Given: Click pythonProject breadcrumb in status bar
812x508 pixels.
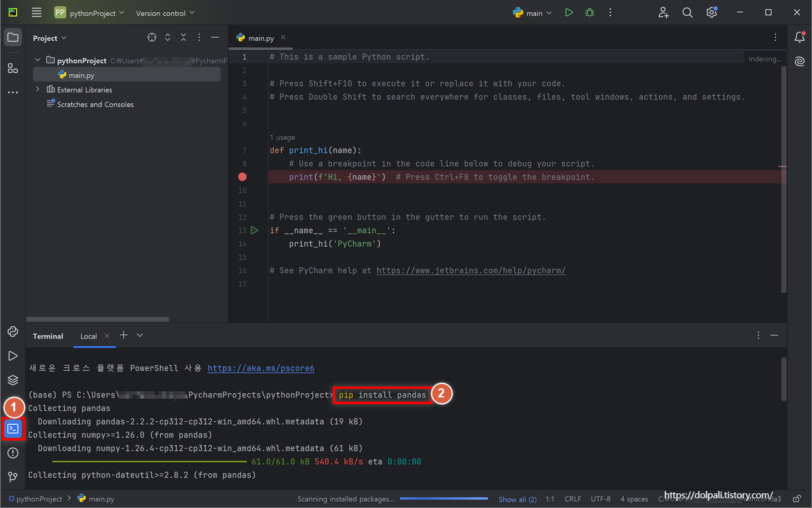Looking at the screenshot, I should coord(35,499).
